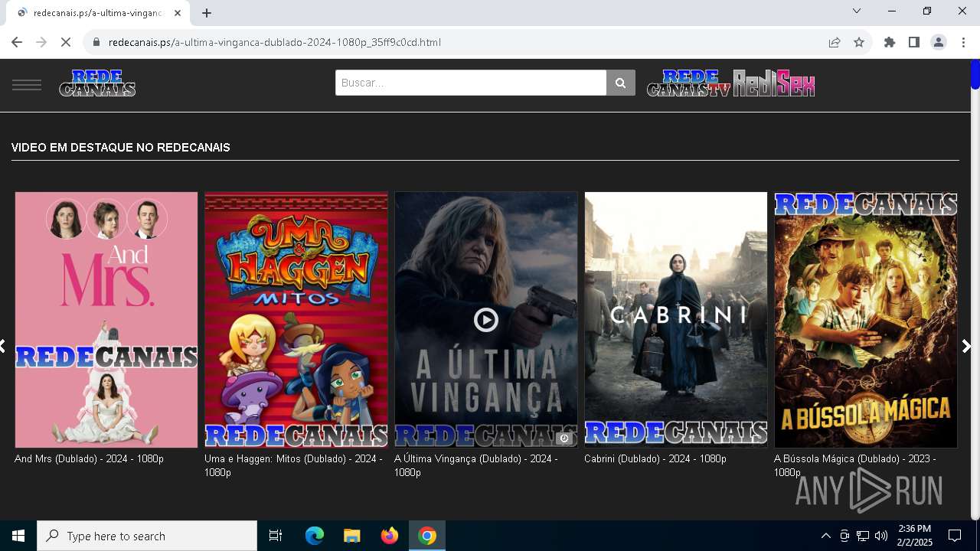Open Task View on the taskbar
Image resolution: width=980 pixels, height=551 pixels.
click(276, 536)
